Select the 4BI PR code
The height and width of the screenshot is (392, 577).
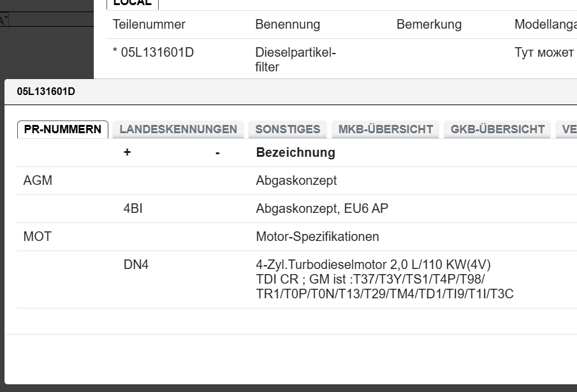coord(133,209)
